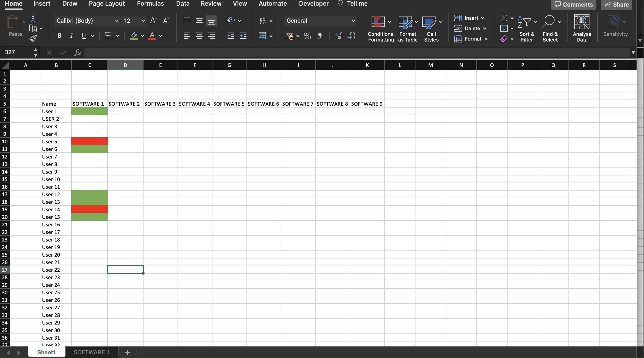Click the Comments button
This screenshot has height=358, width=644.
point(573,4)
